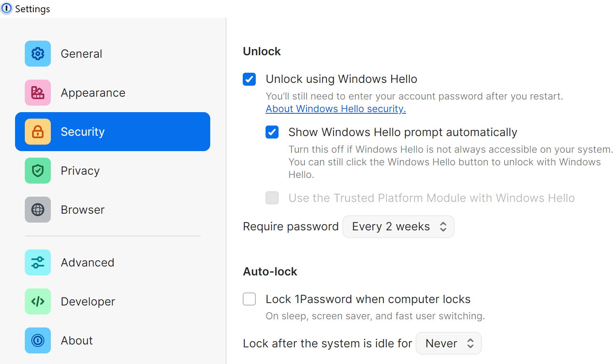Click the Browser globe icon

37,209
